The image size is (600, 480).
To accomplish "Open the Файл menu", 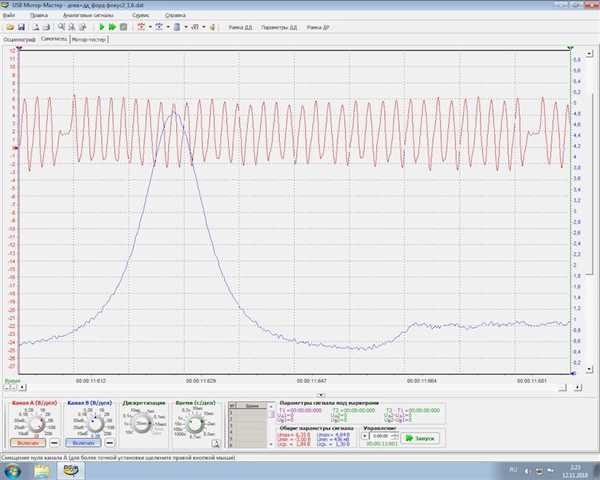I will [x=9, y=15].
